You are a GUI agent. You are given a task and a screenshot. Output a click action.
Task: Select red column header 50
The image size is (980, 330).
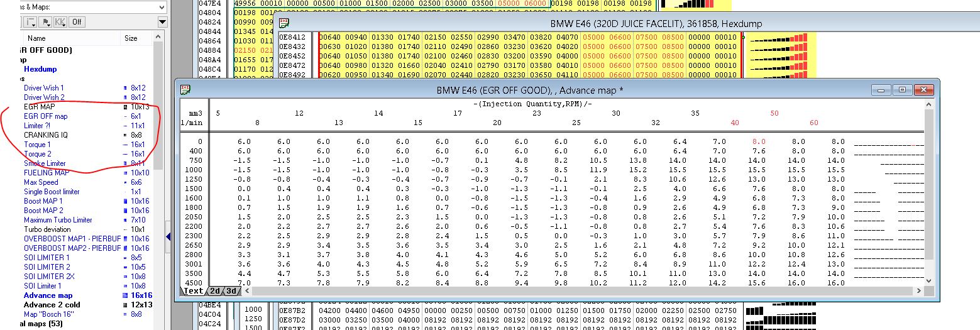[x=774, y=113]
